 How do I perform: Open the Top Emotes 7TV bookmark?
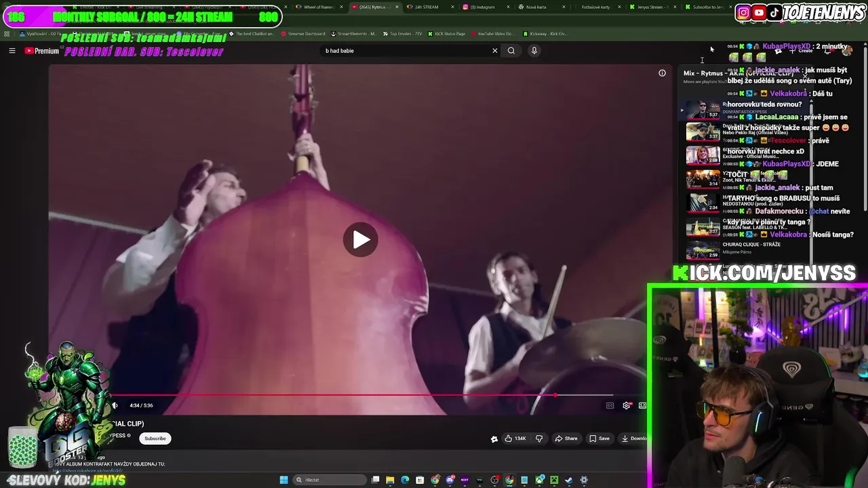402,33
